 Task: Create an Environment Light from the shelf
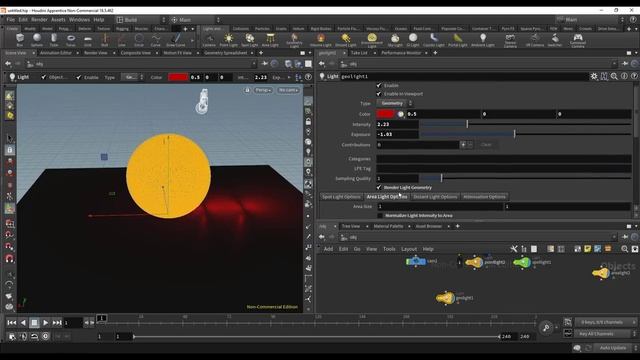click(x=372, y=40)
